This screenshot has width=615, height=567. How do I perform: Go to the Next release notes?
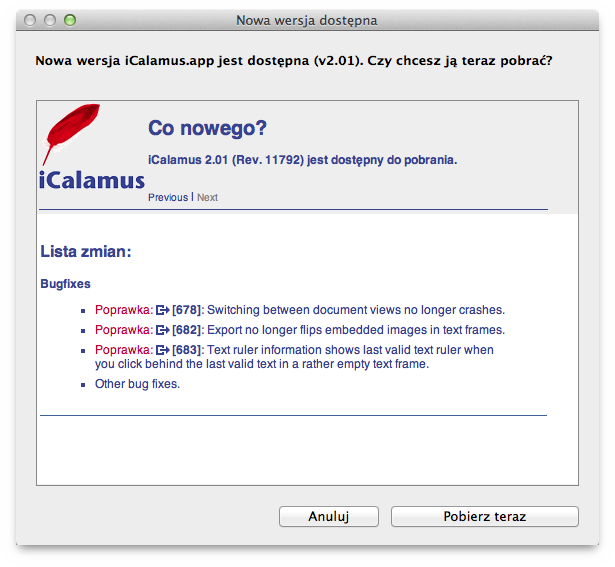click(207, 198)
